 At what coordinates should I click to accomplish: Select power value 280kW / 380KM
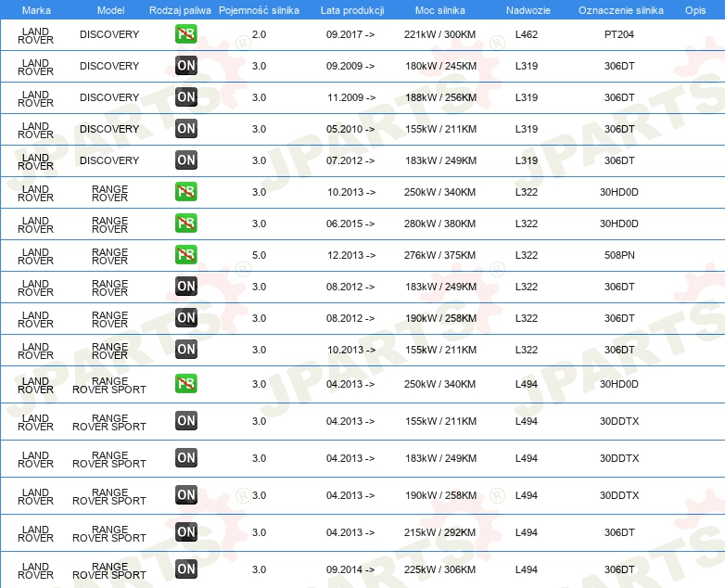point(439,223)
